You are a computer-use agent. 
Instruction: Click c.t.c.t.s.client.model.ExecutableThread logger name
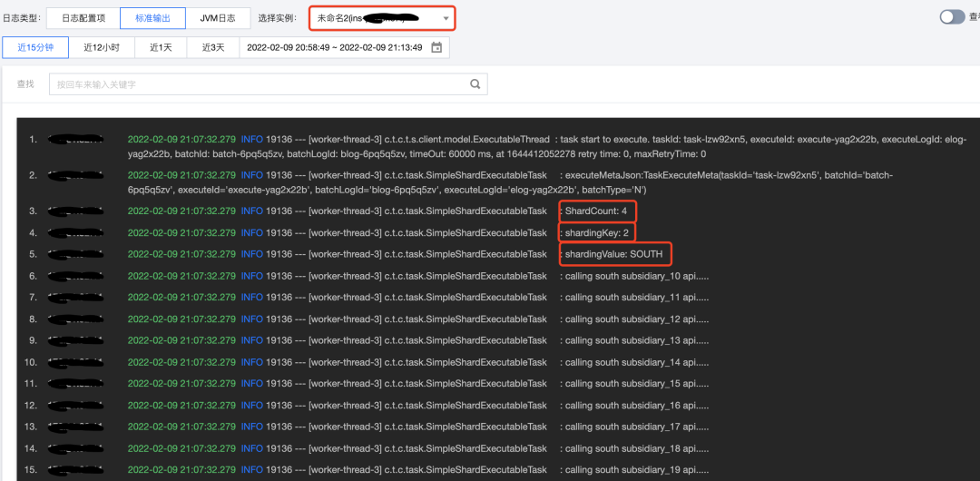pos(467,140)
